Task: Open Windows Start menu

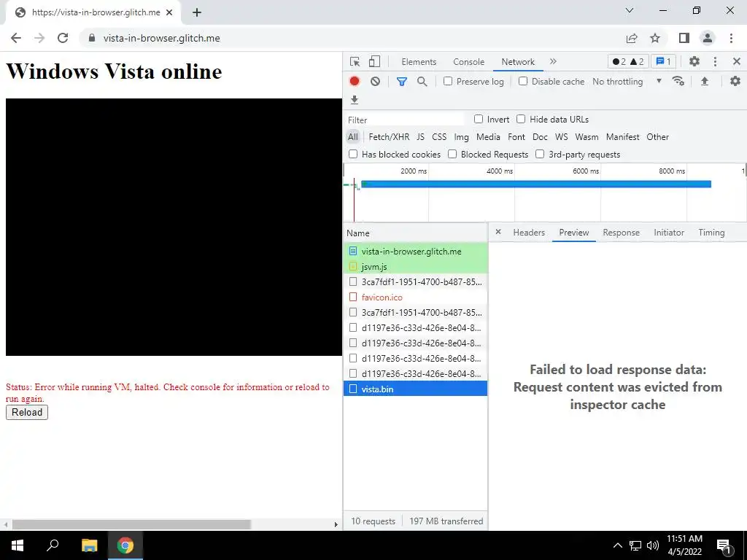Action: (x=18, y=545)
